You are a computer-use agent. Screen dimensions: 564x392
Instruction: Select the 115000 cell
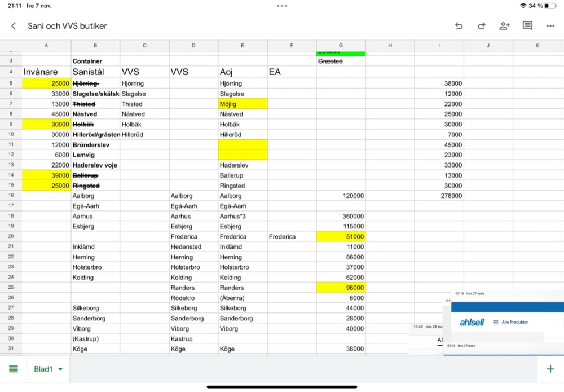tap(341, 227)
